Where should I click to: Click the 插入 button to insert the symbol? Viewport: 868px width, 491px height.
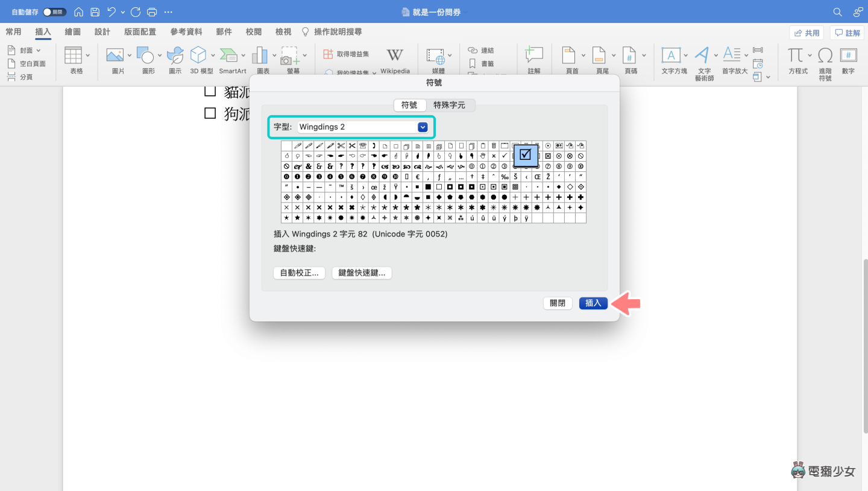593,303
